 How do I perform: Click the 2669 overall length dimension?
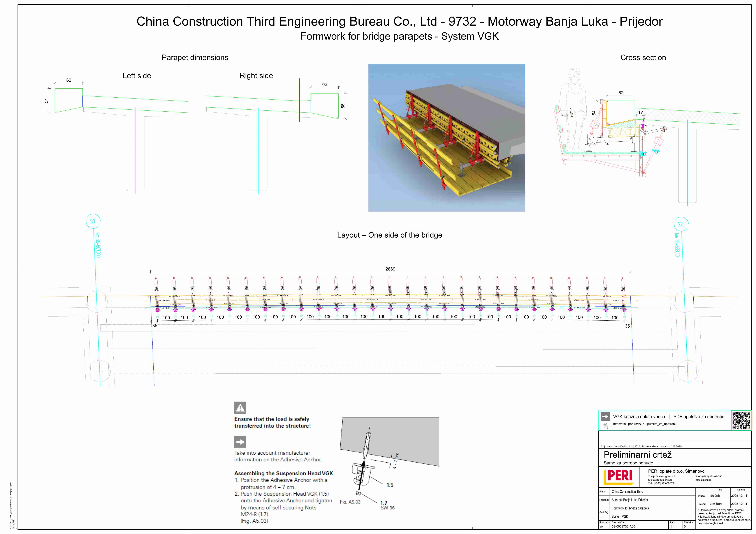pyautogui.click(x=390, y=269)
